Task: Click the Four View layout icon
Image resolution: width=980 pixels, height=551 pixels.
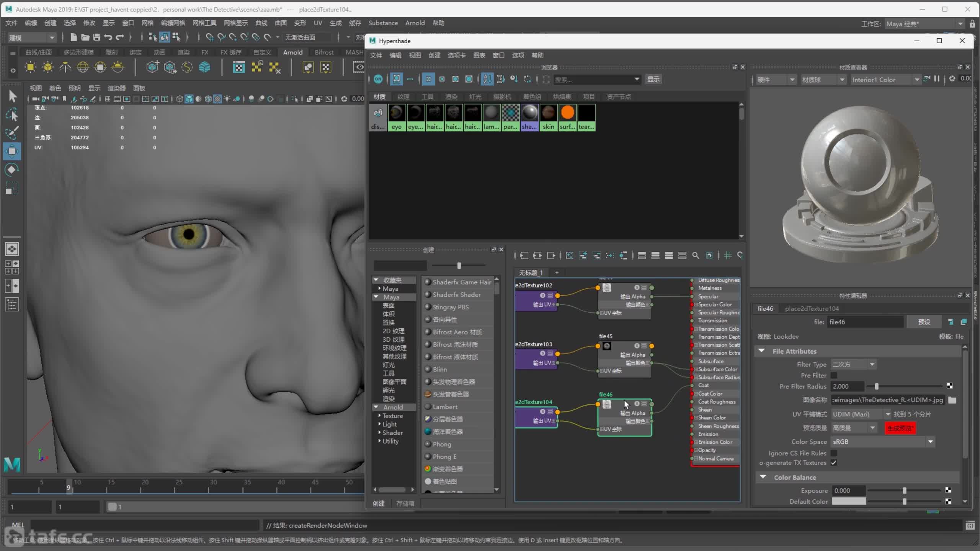Action: pyautogui.click(x=12, y=267)
